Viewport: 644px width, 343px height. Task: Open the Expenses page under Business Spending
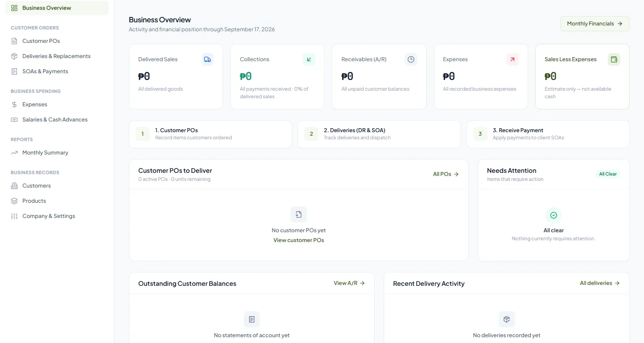click(x=57, y=105)
